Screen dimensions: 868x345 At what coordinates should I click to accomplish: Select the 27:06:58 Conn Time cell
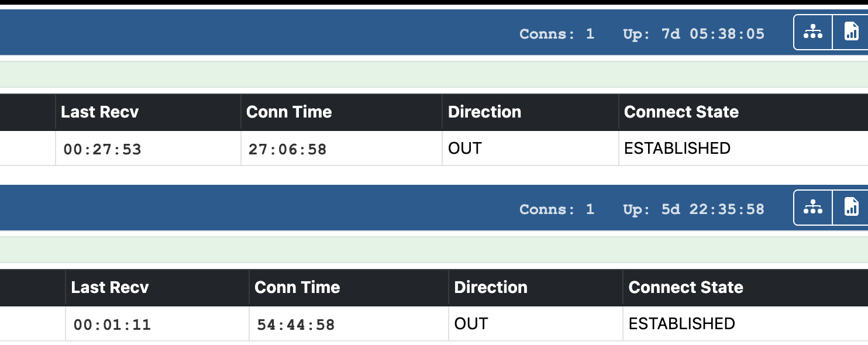(x=287, y=149)
